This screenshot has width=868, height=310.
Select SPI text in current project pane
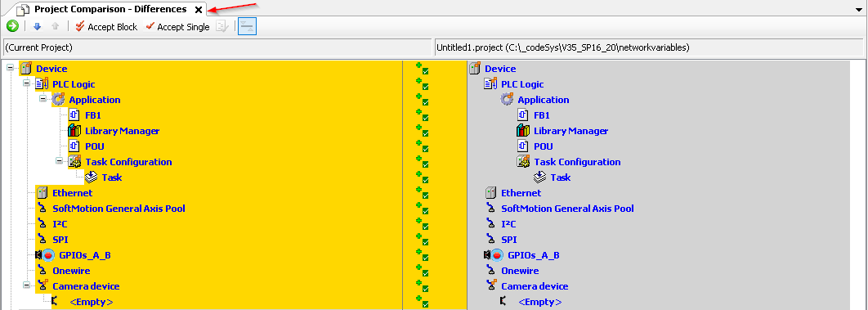(x=60, y=240)
